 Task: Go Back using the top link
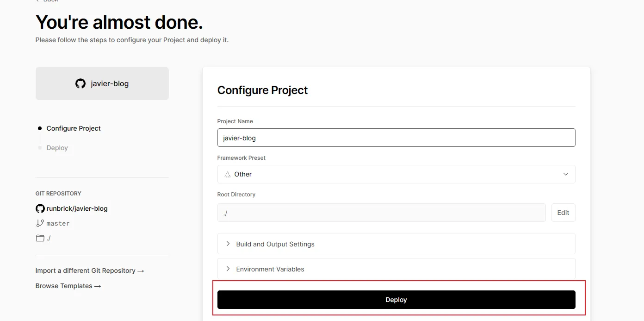click(50, 1)
